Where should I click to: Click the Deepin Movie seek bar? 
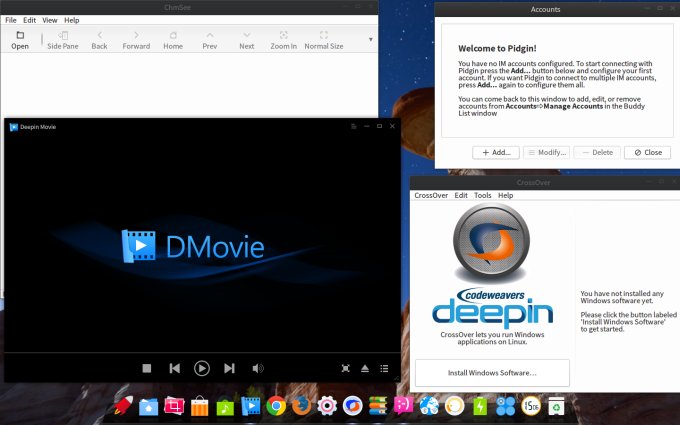[x=200, y=352]
